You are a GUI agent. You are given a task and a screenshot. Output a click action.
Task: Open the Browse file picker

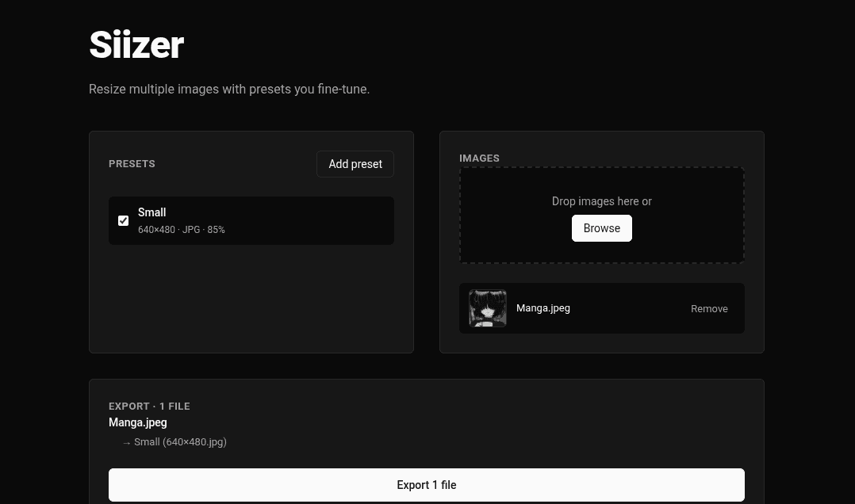click(601, 228)
